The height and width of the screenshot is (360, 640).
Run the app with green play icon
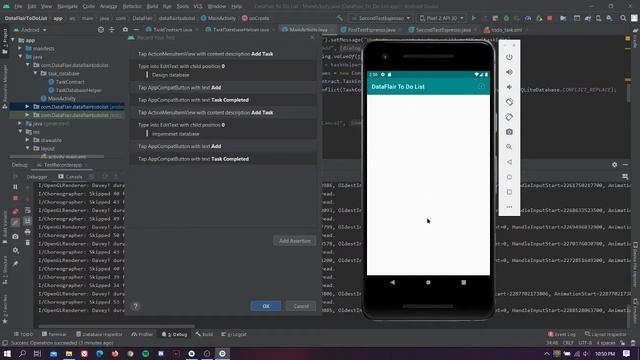tap(474, 18)
